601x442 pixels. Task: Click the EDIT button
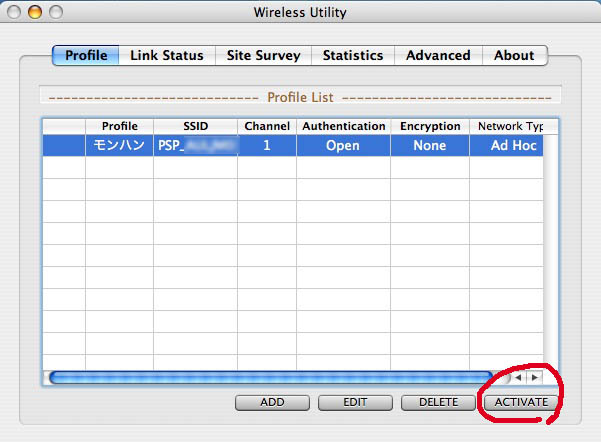[x=355, y=402]
